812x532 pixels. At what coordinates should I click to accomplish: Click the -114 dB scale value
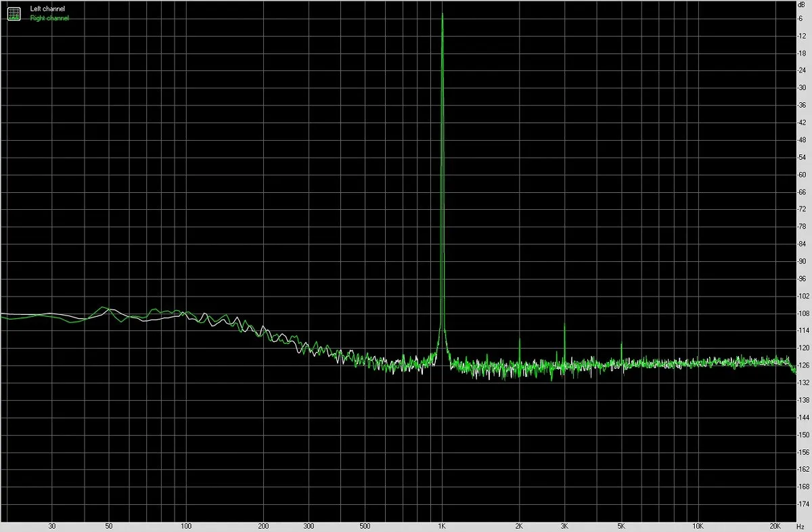pyautogui.click(x=803, y=330)
